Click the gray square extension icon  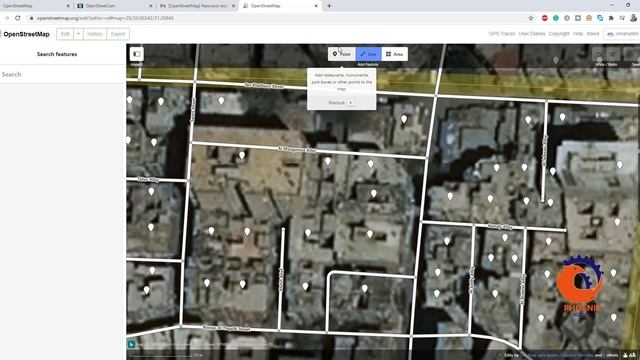pyautogui.click(x=578, y=18)
